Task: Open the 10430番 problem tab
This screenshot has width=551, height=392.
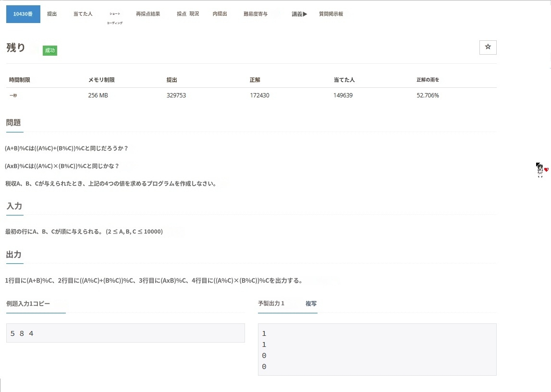Action: point(23,14)
